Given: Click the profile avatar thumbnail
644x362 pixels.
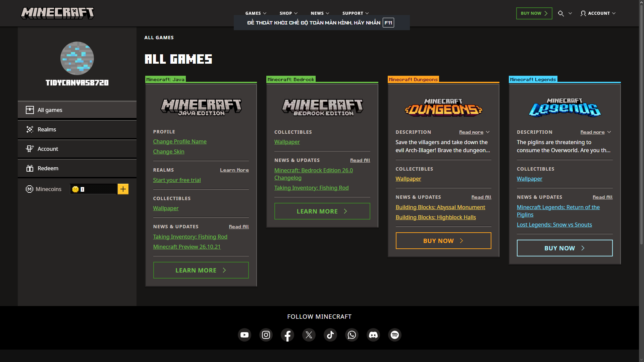Looking at the screenshot, I should (77, 58).
